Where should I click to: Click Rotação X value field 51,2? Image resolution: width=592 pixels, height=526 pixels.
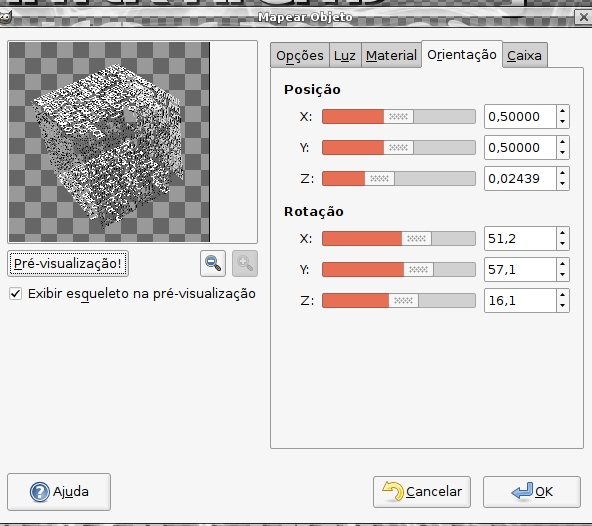pyautogui.click(x=520, y=239)
